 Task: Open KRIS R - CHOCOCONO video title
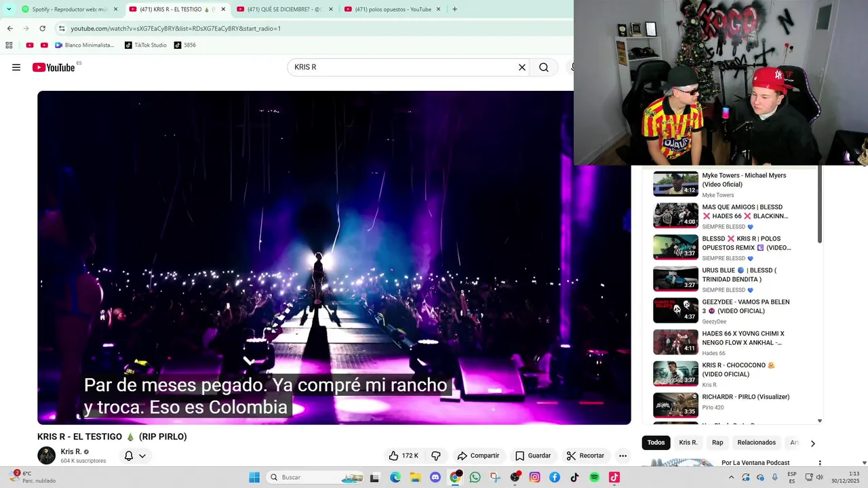tap(738, 369)
